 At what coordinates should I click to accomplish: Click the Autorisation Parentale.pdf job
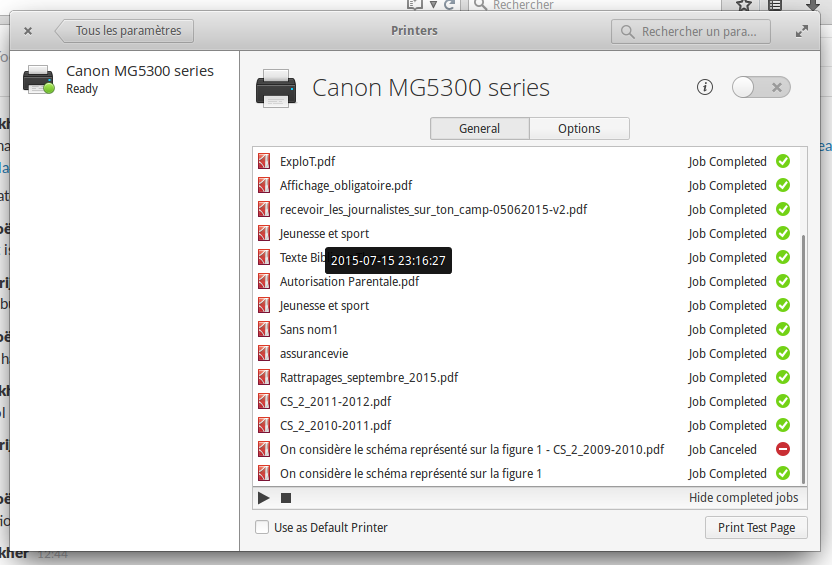pos(527,281)
